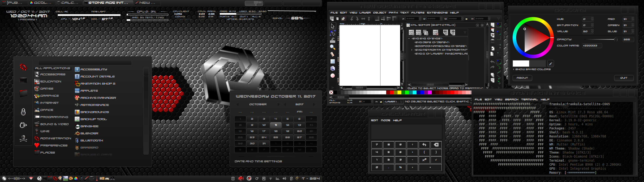The image size is (644, 182).
Task: Click the Stone Age Int taskbar window button
Action: [108, 3]
